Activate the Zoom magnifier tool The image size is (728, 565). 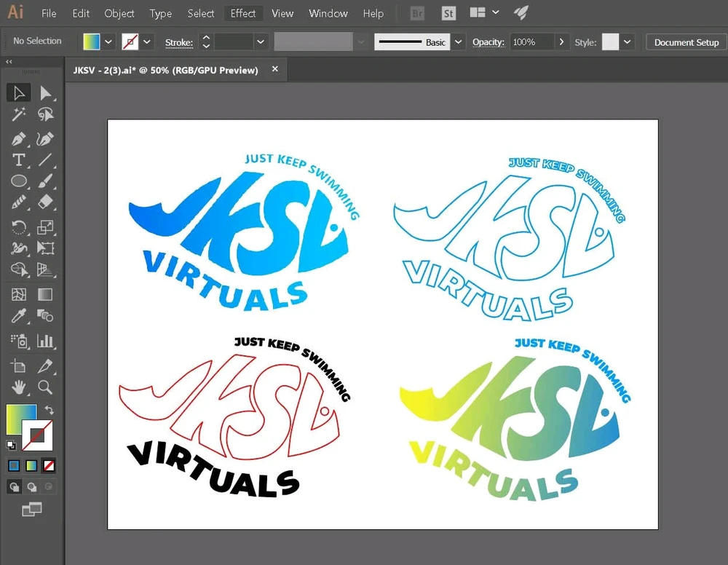45,387
